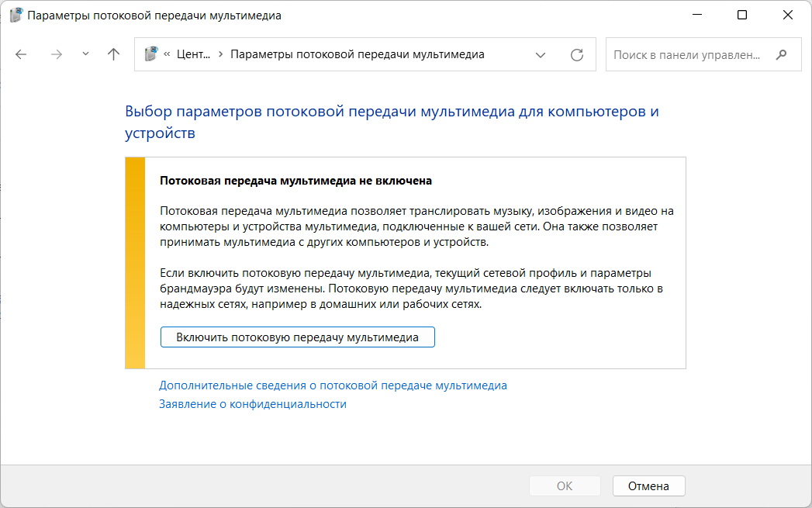
Task: Click "Включить потоковую передачу мультимедиа" button
Action: 297,337
